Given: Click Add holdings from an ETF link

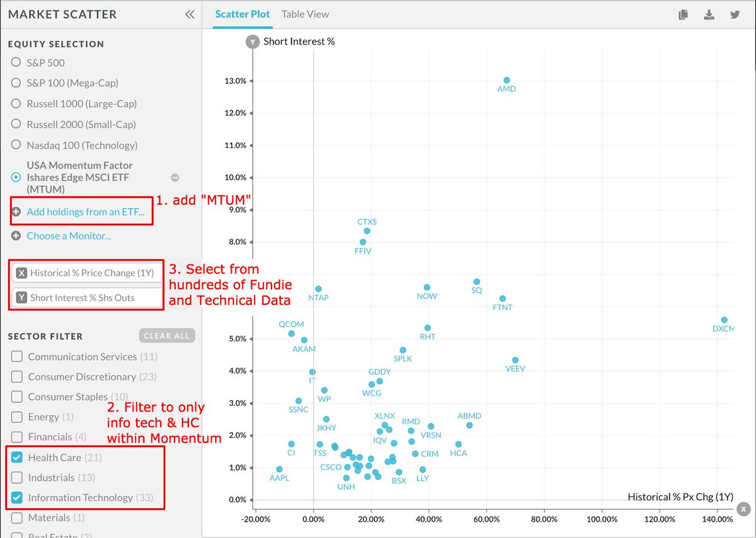Looking at the screenshot, I should coord(86,212).
